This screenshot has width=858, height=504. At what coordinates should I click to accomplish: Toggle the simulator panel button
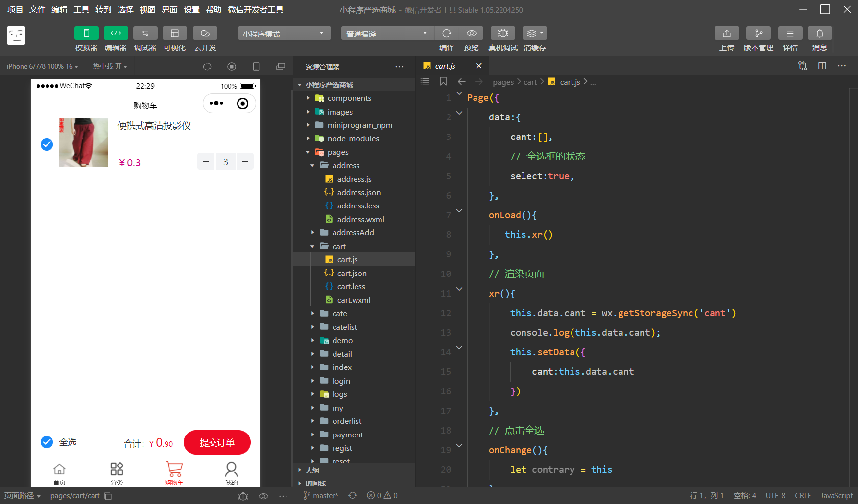[87, 33]
